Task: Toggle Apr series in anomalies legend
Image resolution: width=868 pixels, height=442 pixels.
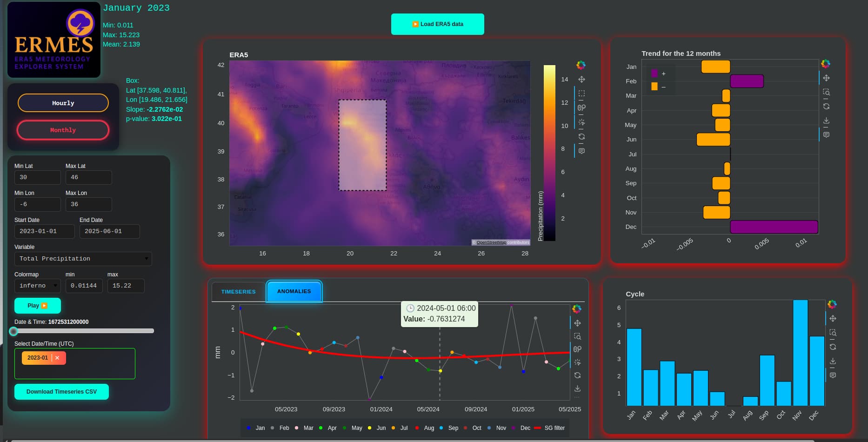Action: 327,428
